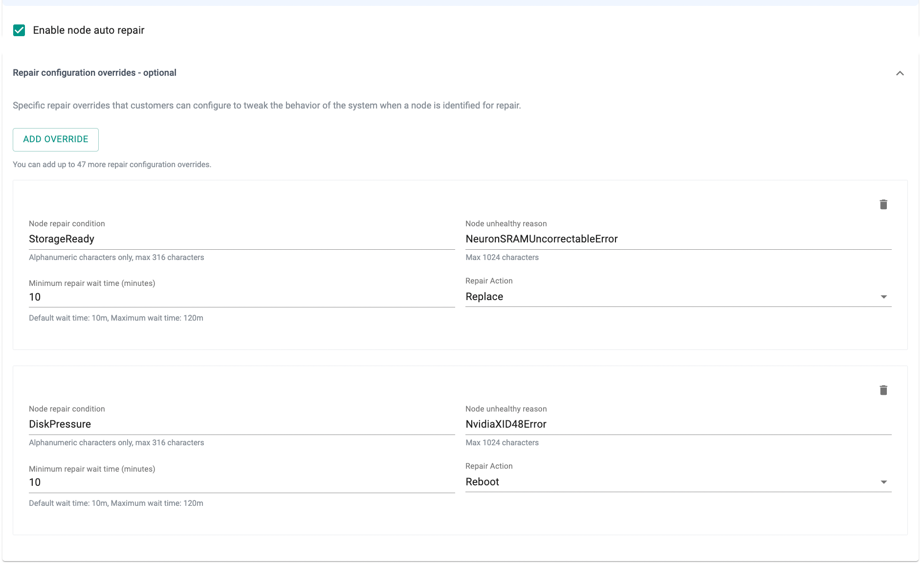The image size is (924, 565).
Task: Click the 'Repair configuration overrides - optional' heading
Action: (x=94, y=73)
